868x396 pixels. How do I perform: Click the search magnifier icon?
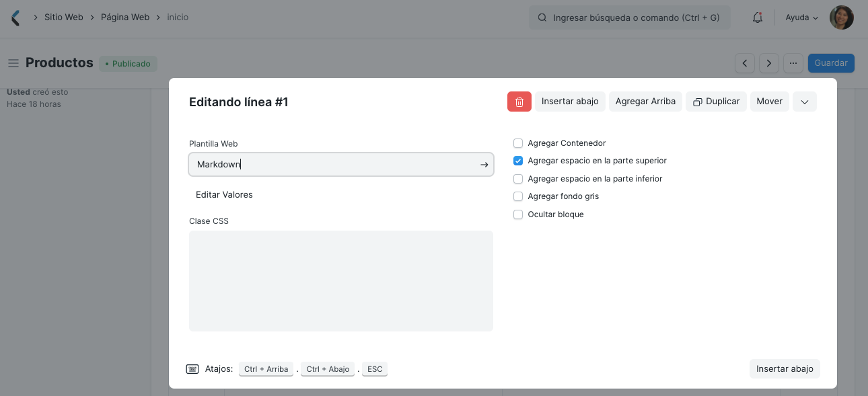pos(542,17)
